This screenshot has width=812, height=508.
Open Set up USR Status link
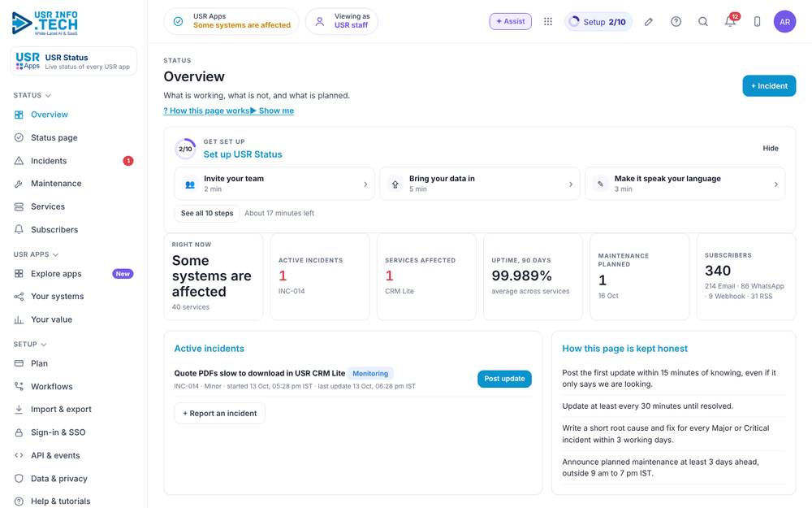(243, 154)
